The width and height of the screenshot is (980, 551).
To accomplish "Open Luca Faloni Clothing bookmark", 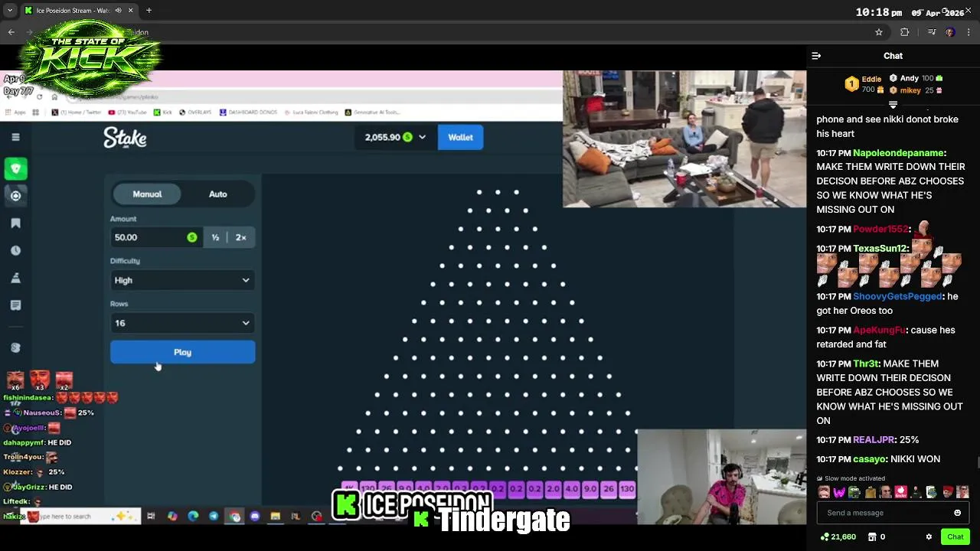I will point(311,112).
